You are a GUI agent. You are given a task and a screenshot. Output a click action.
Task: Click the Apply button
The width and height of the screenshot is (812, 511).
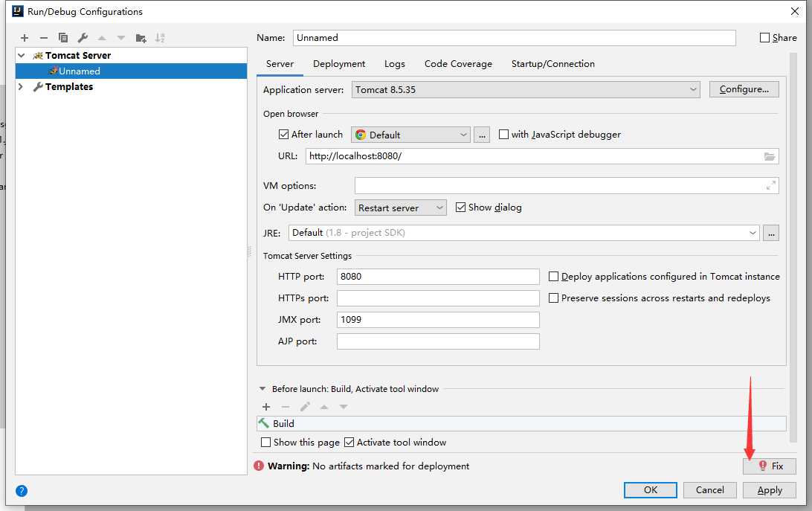point(770,490)
